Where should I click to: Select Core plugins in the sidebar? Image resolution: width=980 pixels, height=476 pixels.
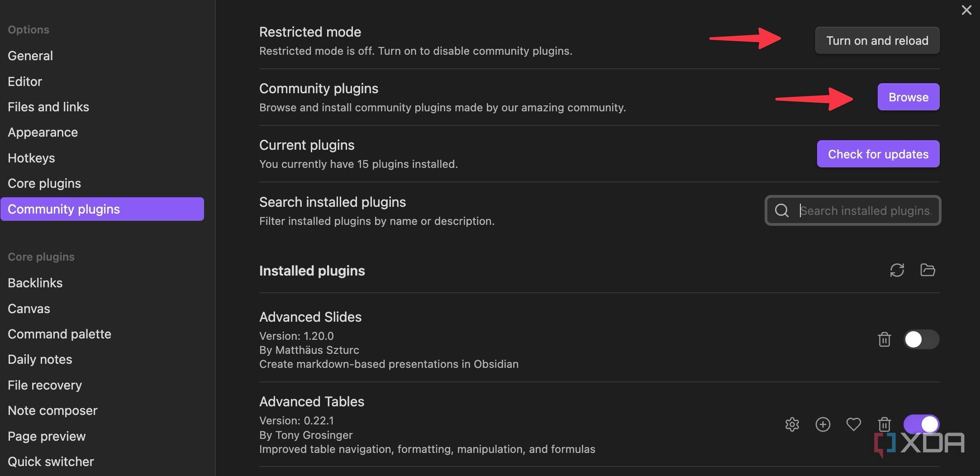coord(44,183)
